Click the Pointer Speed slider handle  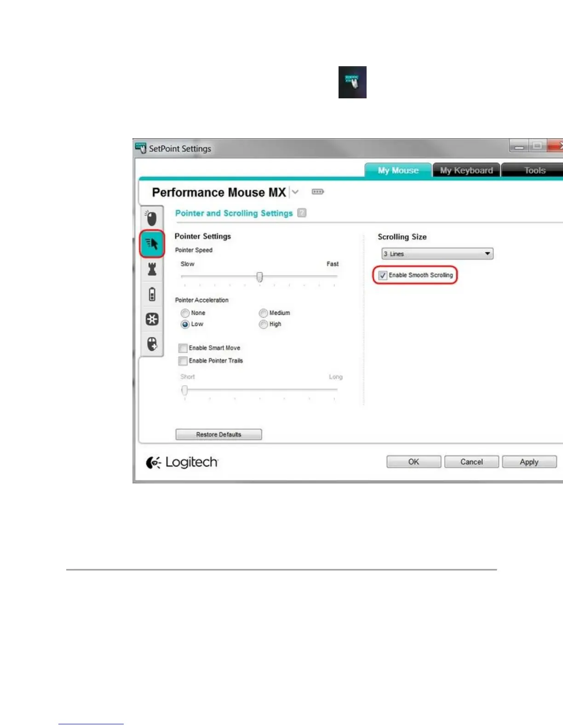(x=260, y=277)
